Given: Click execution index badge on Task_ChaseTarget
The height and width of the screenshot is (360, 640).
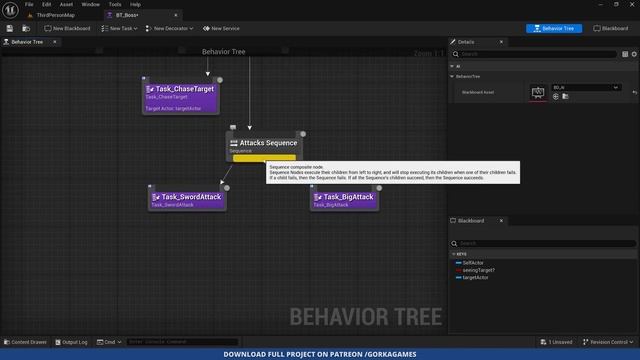Looking at the screenshot, I should coord(220,80).
